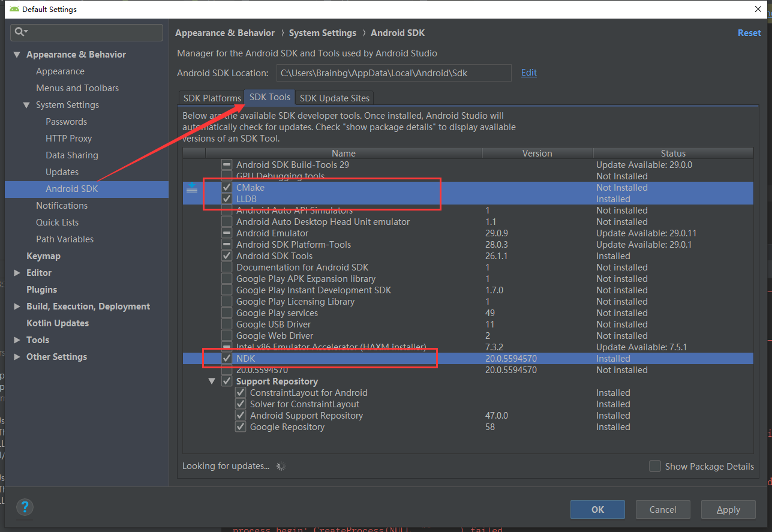This screenshot has height=532, width=772.
Task: Click the OK button
Action: click(x=597, y=510)
